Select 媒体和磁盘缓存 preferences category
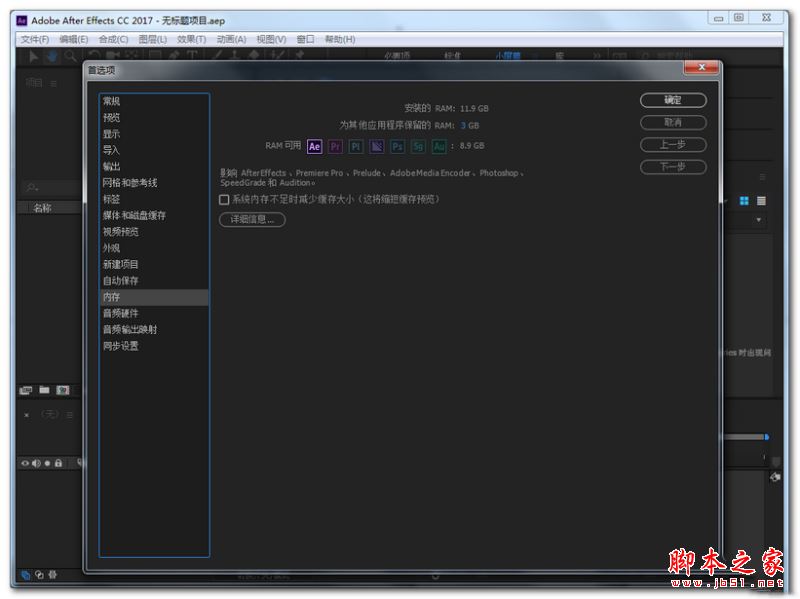Image resolution: width=800 pixels, height=599 pixels. (154, 215)
